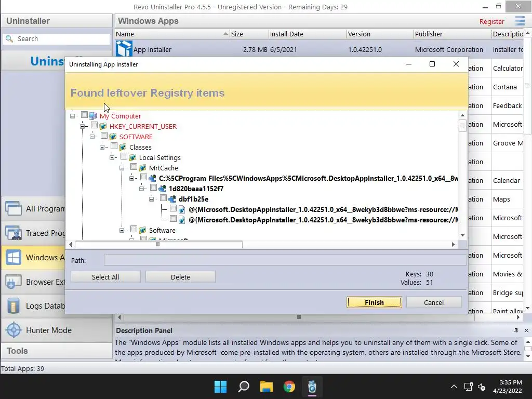
Task: Select the All Programs sidebar icon
Action: coord(14,208)
